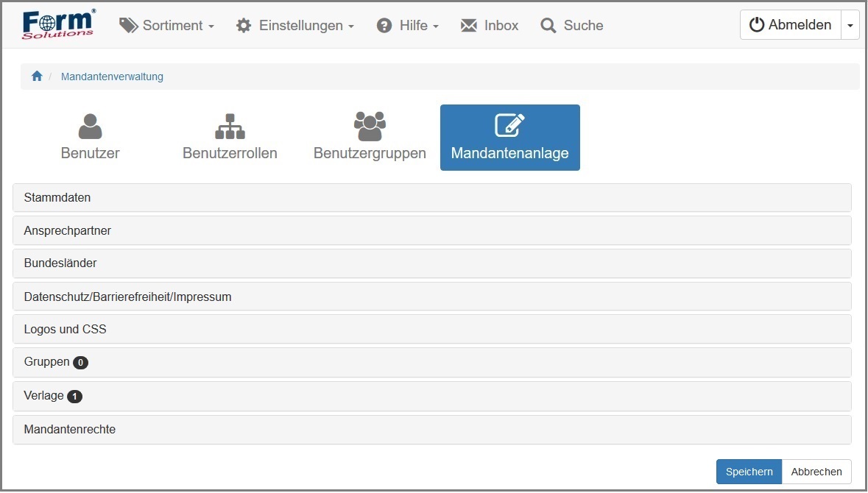
Task: Click the Gruppen count badge 0
Action: [80, 363]
